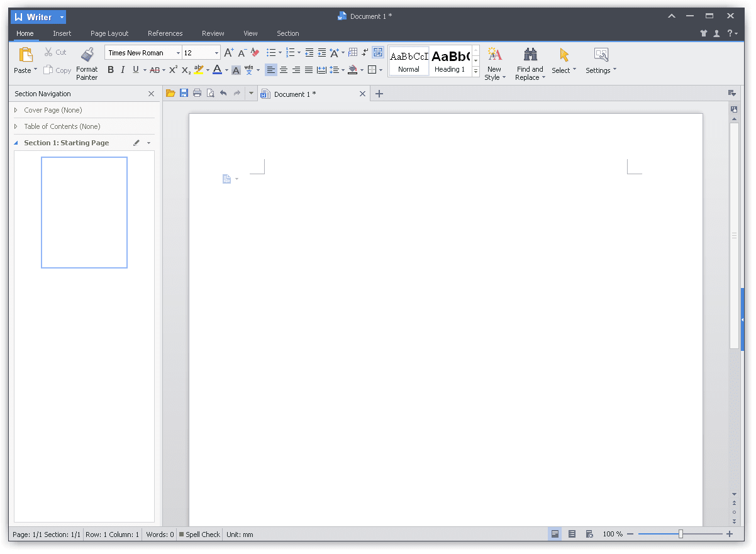The width and height of the screenshot is (756, 554).
Task: Toggle Underline formatting
Action: 135,70
